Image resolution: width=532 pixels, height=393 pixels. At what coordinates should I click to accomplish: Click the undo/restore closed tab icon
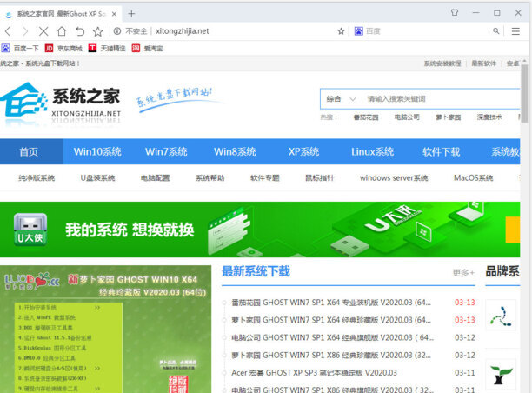[x=80, y=31]
